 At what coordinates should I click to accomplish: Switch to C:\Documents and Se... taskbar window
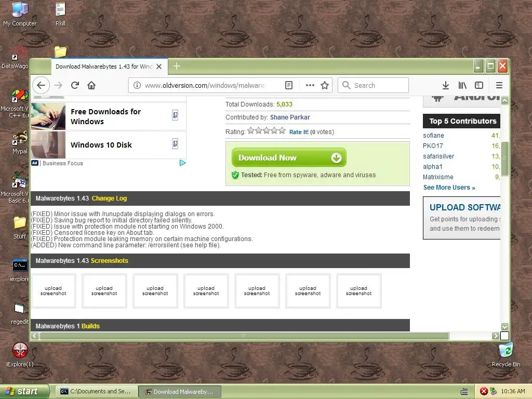pyautogui.click(x=97, y=392)
